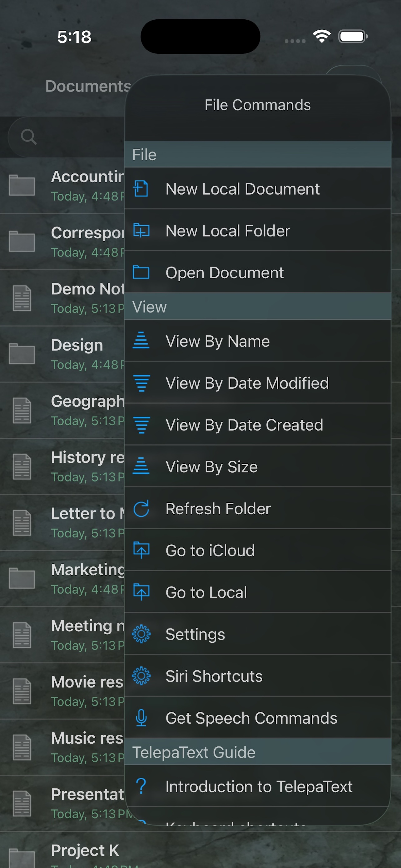The height and width of the screenshot is (868, 401).
Task: Tap the File section header
Action: pyautogui.click(x=258, y=154)
